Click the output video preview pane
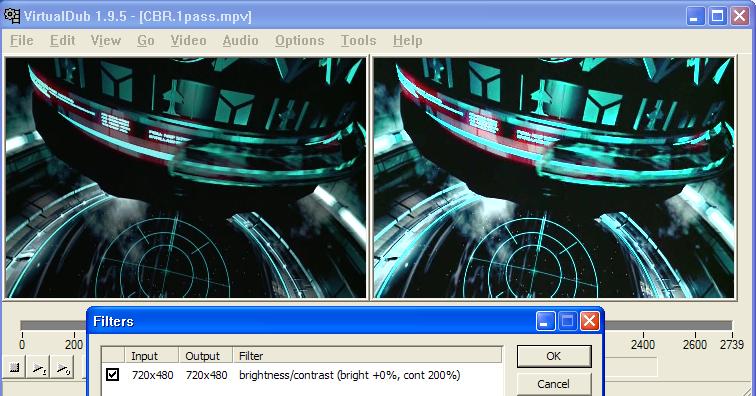The width and height of the screenshot is (756, 396). (x=554, y=178)
